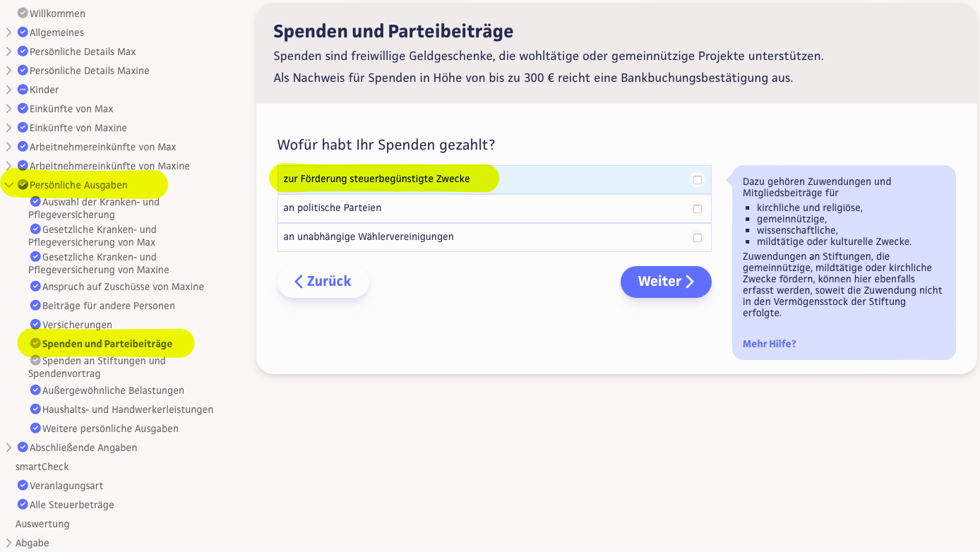Click checkmark icon beside Beiträge für andere Personen
Screen dimensions: 980x552
tap(36, 306)
